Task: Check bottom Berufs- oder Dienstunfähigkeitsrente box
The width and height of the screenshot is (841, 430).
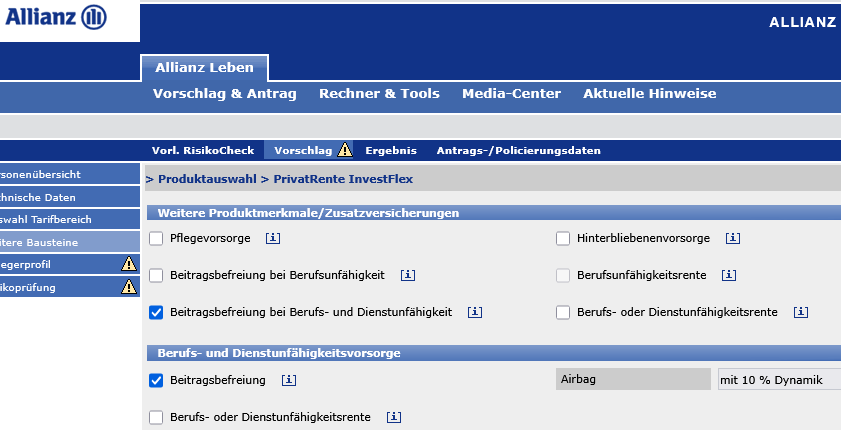Action: point(156,418)
